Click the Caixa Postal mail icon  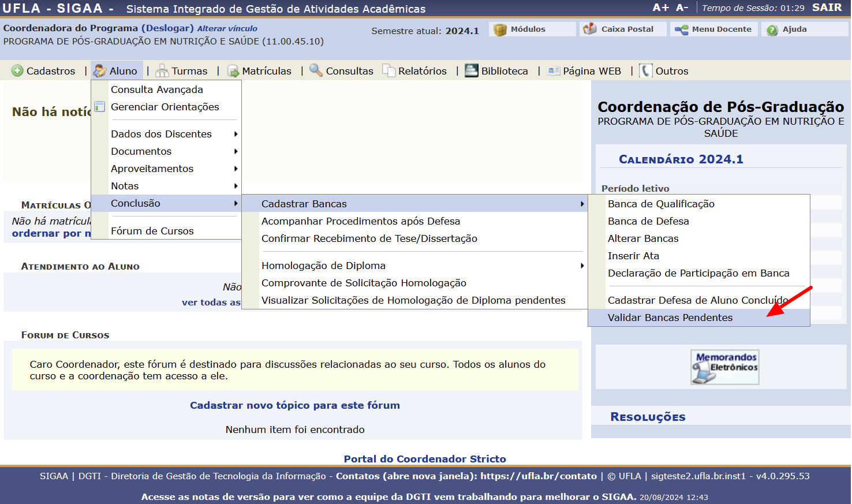[x=590, y=29]
